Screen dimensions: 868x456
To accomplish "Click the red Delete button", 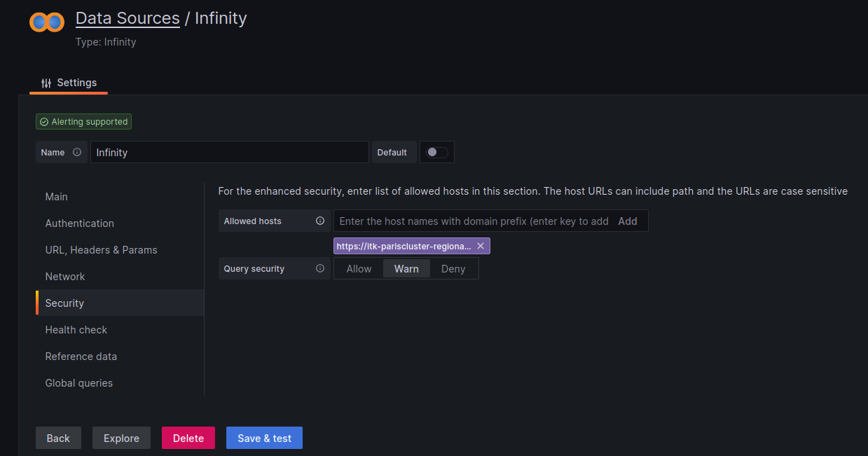I will tap(188, 438).
